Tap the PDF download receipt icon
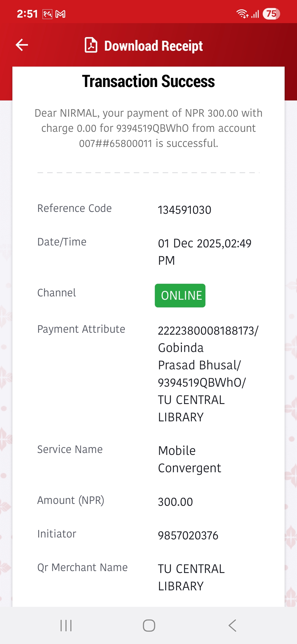 (91, 45)
